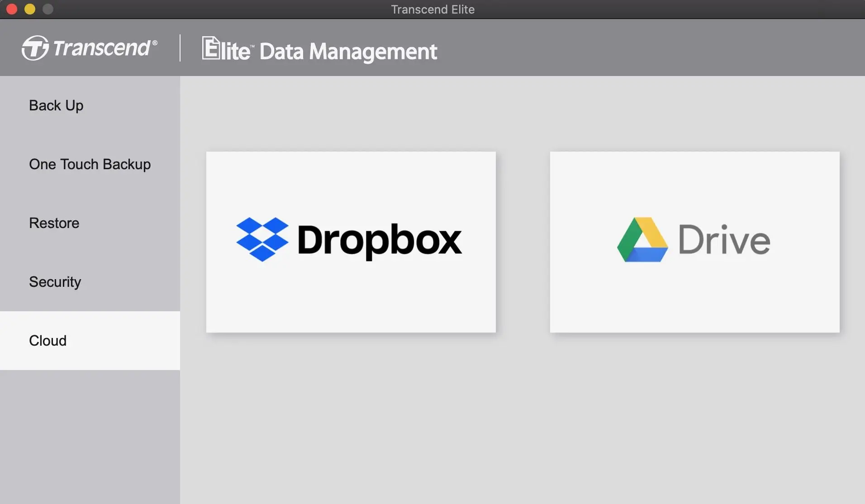The height and width of the screenshot is (504, 865).
Task: Click the grayed-out zoom window button
Action: [x=48, y=9]
